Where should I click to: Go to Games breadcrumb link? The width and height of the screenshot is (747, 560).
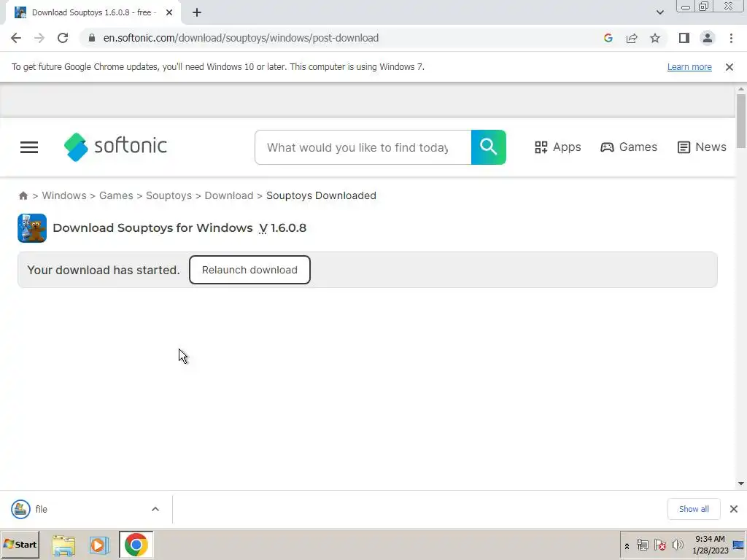pyautogui.click(x=116, y=195)
